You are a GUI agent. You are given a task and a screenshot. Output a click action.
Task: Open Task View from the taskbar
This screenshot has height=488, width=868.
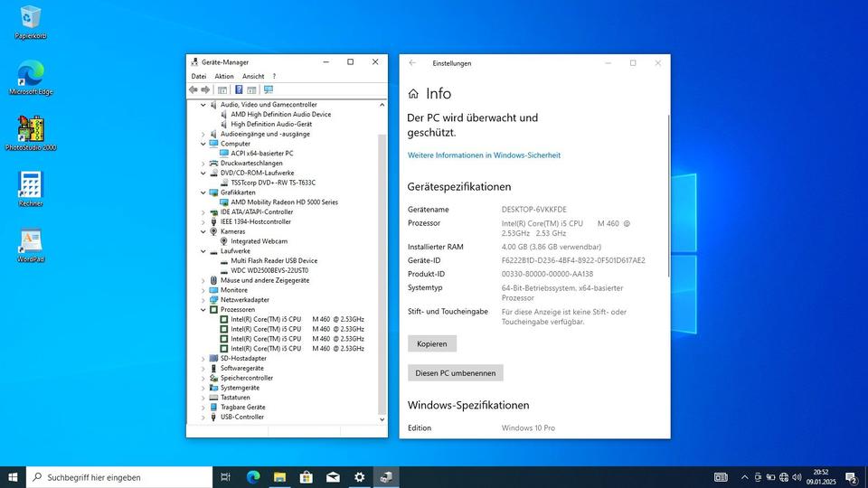click(x=225, y=477)
